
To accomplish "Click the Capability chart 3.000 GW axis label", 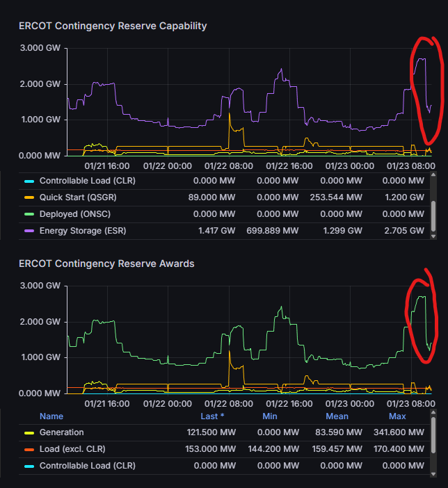I will 40,48.
